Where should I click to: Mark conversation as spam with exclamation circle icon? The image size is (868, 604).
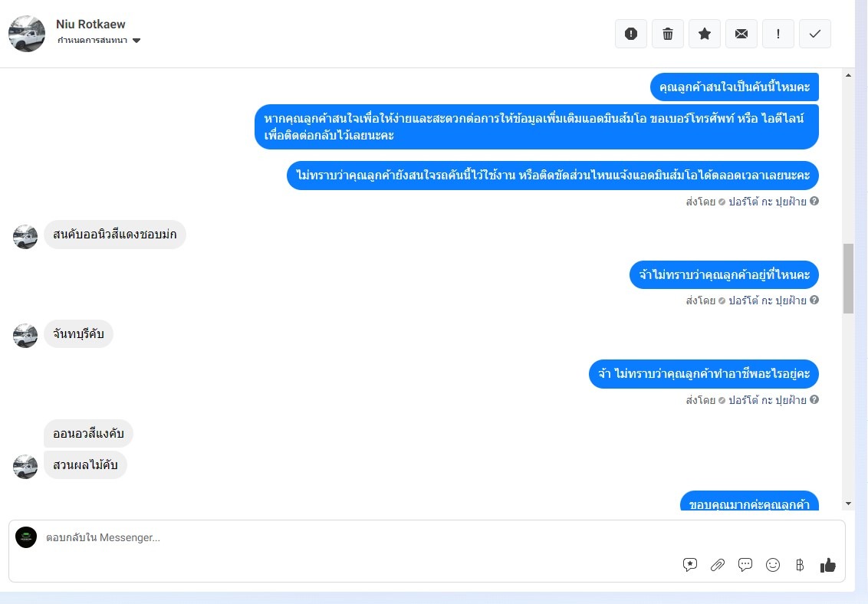630,34
